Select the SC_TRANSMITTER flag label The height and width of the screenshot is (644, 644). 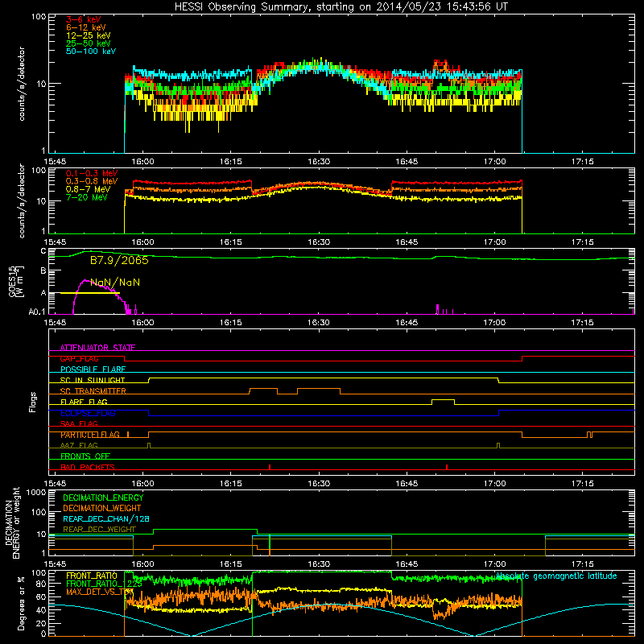(x=93, y=391)
